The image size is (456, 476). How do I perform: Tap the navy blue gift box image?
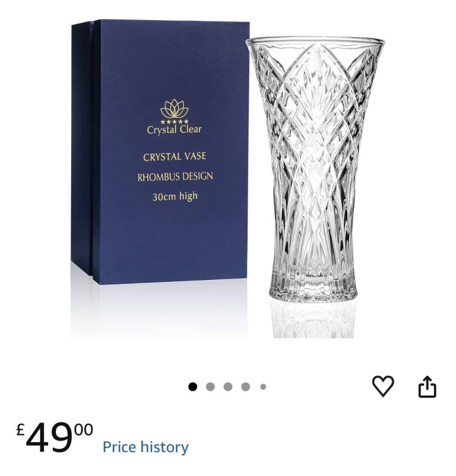(160, 152)
